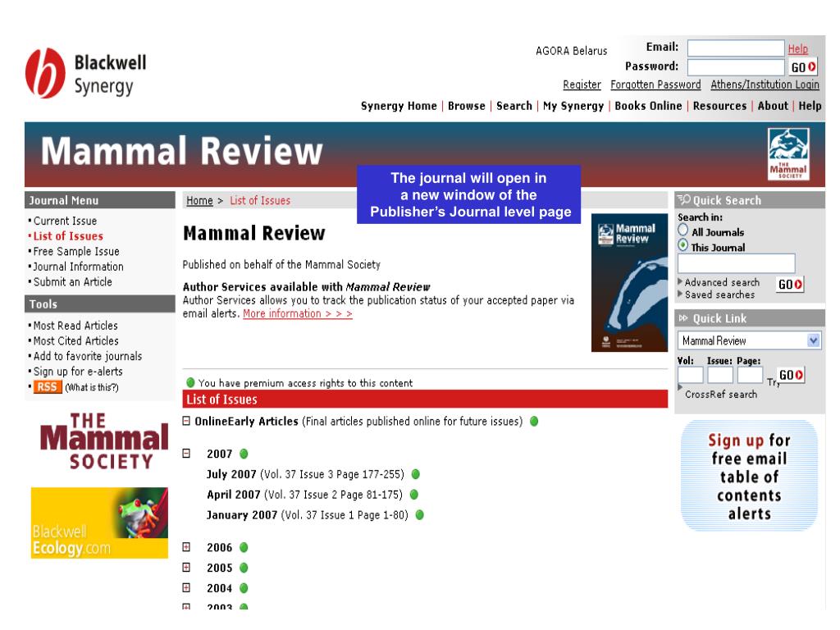840x630 pixels.
Task: Select the All Journals radio button
Action: (x=683, y=230)
